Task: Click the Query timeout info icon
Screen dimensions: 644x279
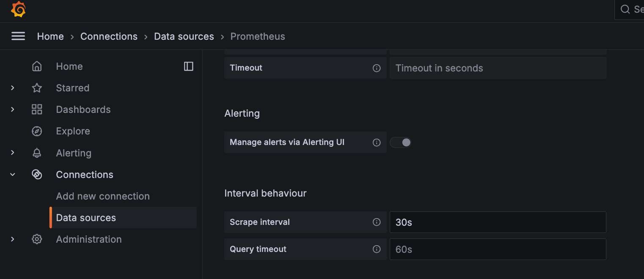Action: tap(377, 249)
